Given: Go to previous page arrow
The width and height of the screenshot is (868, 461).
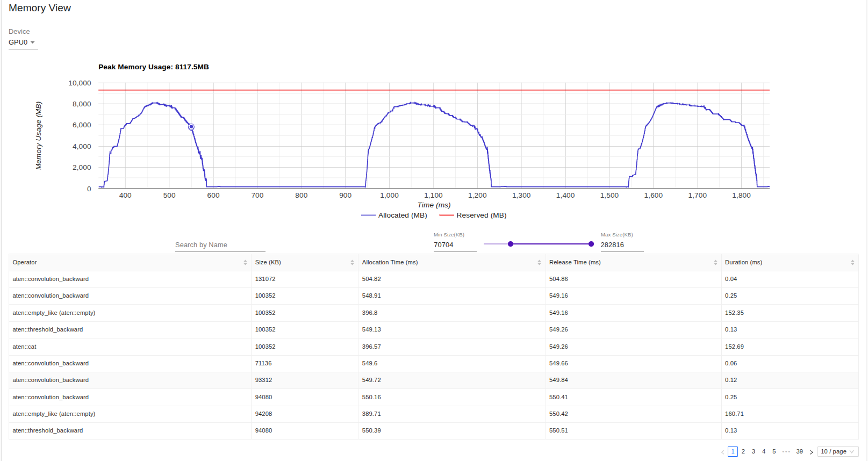Looking at the screenshot, I should click(722, 452).
